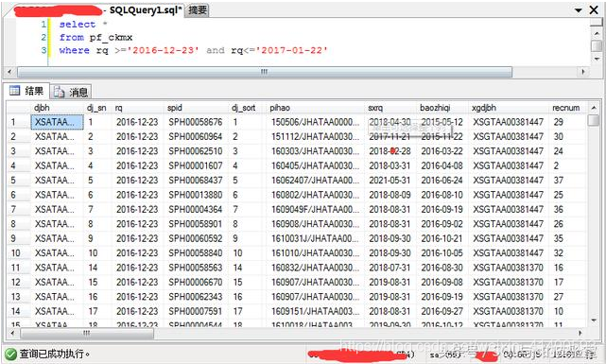
Task: Click the spid column header
Action: click(197, 108)
